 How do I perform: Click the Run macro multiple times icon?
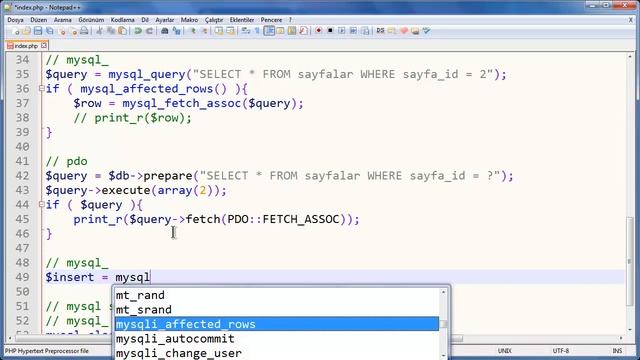click(353, 31)
